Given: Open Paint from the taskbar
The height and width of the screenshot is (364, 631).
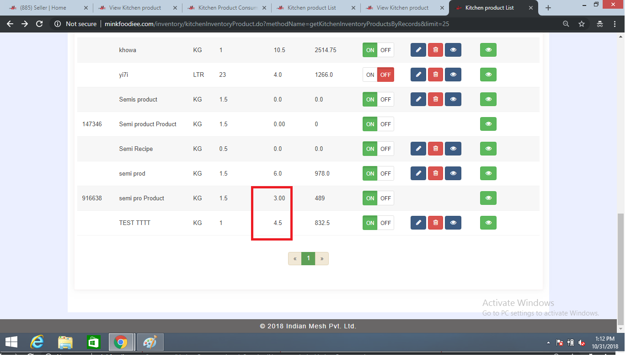Looking at the screenshot, I should (150, 342).
